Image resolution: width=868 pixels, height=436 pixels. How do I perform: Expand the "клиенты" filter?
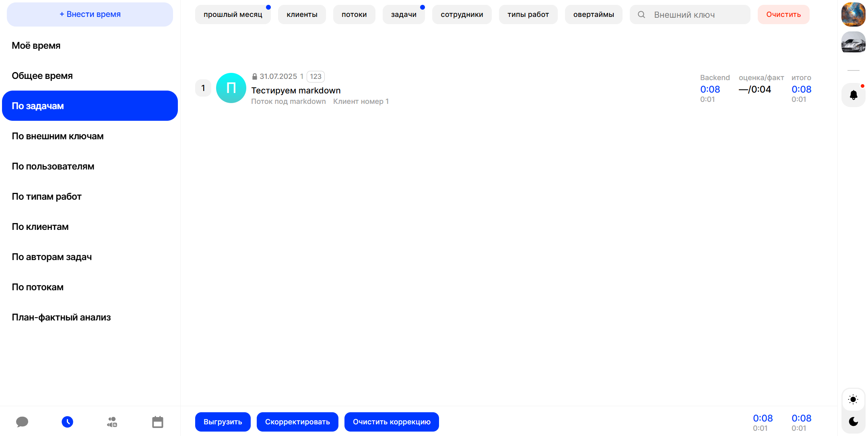302,14
